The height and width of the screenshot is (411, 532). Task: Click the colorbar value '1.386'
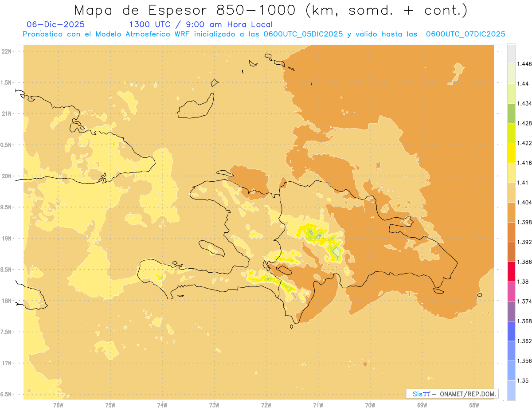pos(524,262)
